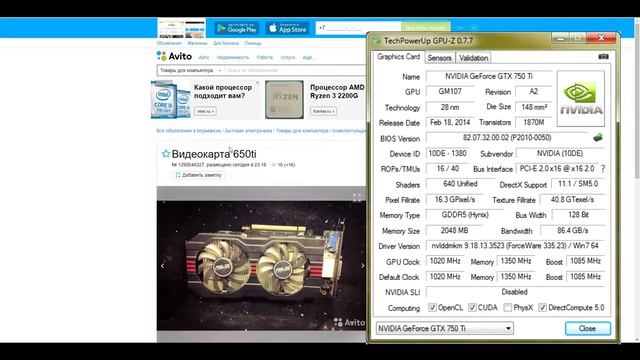
Task: Open the Авто category in Avito menu
Action: pyautogui.click(x=204, y=58)
